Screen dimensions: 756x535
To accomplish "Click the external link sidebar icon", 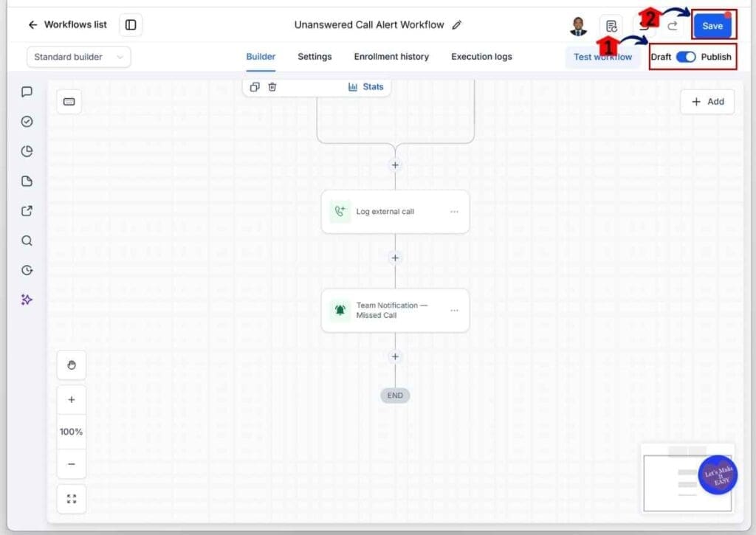I will [x=27, y=210].
